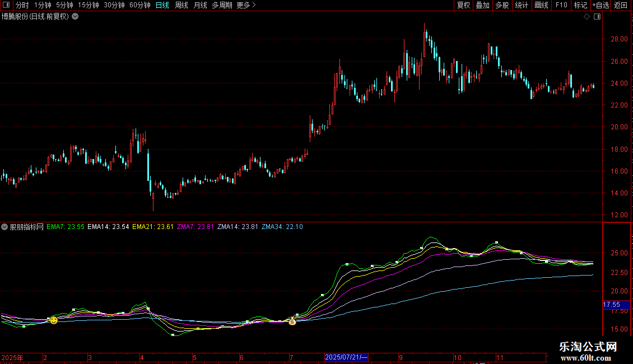Image resolution: width=633 pixels, height=364 pixels.
Task: Click the diamond icon above the price axis
Action: [x=587, y=17]
